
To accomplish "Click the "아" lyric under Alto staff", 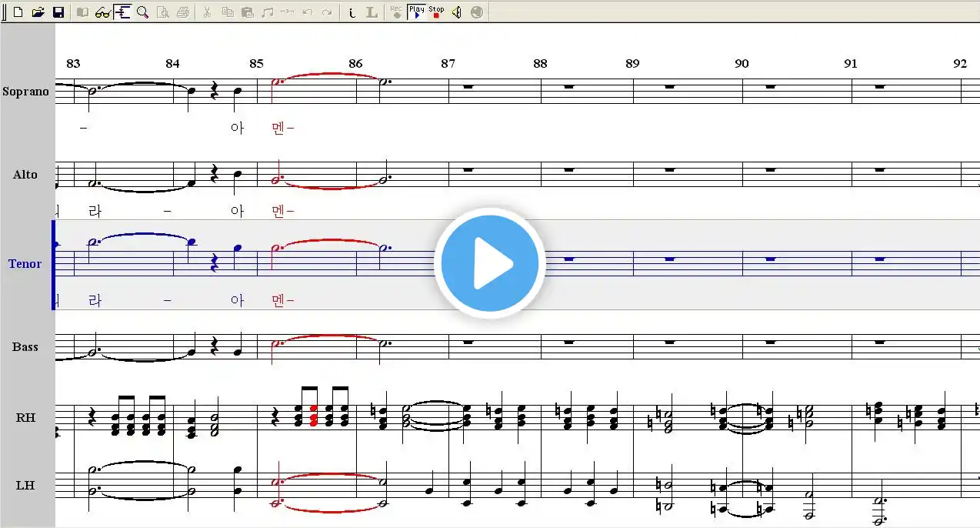I will tap(237, 211).
